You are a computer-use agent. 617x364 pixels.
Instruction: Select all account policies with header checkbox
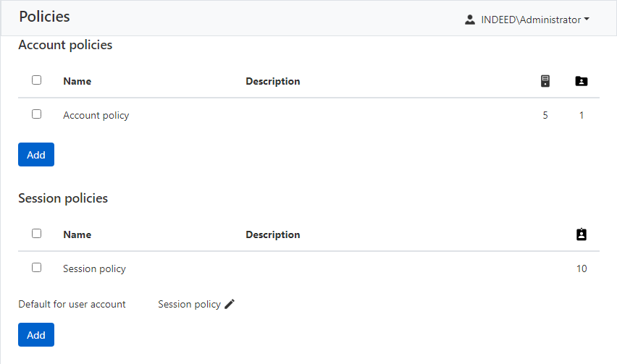click(37, 80)
